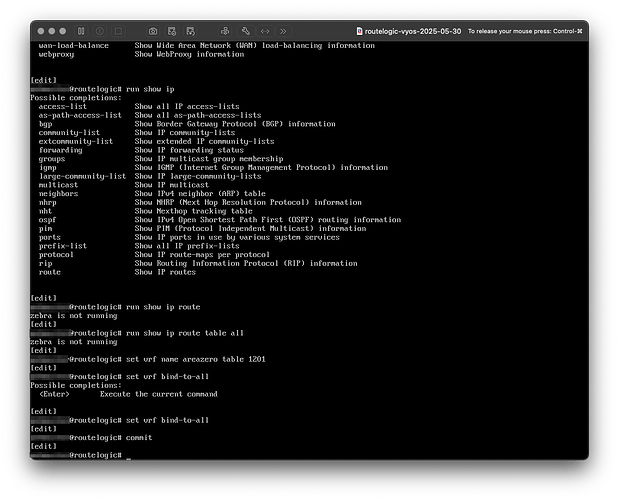Click the 'community-list' completion entry
The image size is (618, 500).
tap(69, 133)
